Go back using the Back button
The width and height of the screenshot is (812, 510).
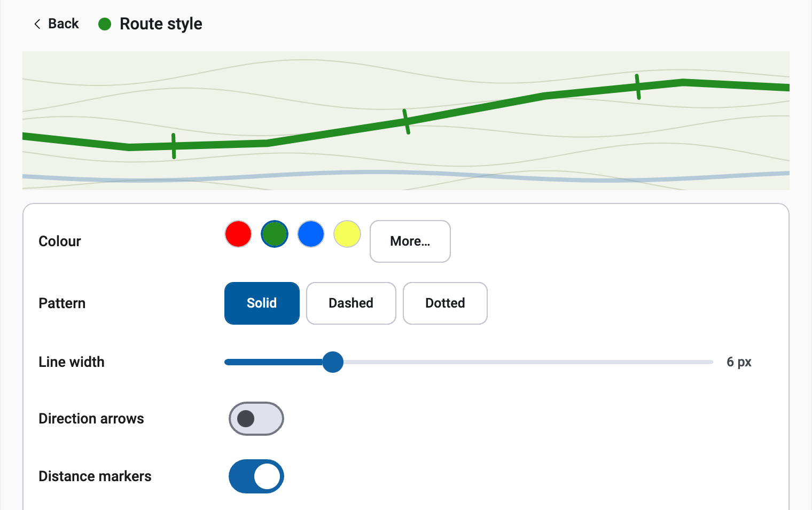56,23
